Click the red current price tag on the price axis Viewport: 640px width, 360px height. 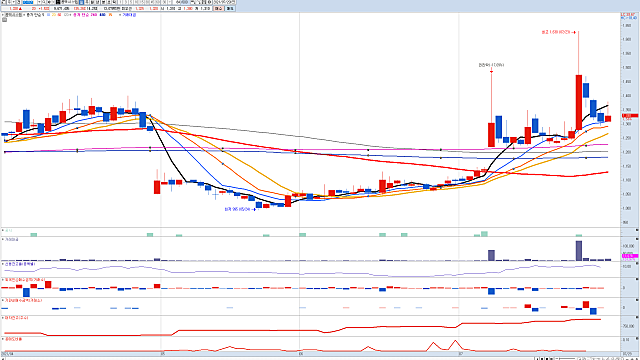630,116
